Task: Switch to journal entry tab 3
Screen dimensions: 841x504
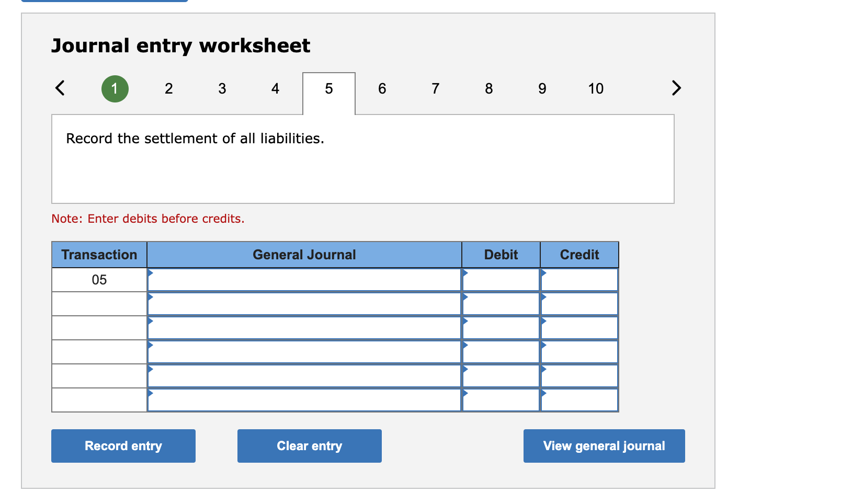Action: 222,89
